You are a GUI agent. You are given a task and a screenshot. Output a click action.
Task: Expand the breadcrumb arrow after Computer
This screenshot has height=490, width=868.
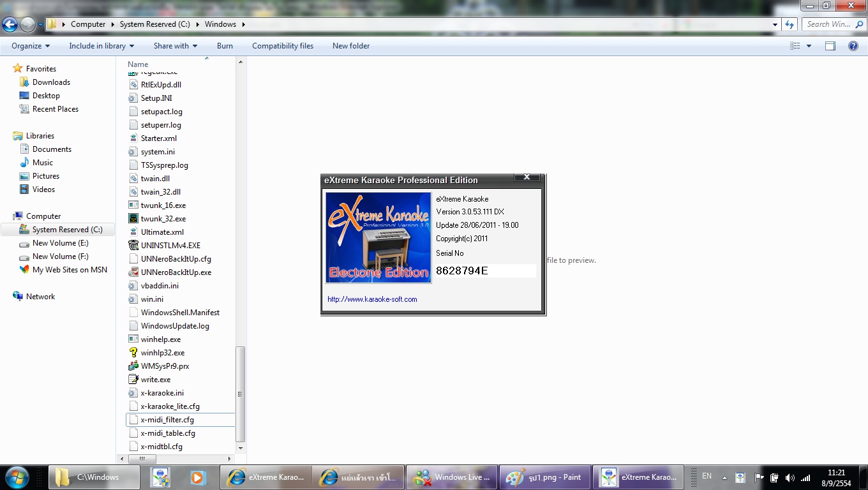click(x=112, y=25)
